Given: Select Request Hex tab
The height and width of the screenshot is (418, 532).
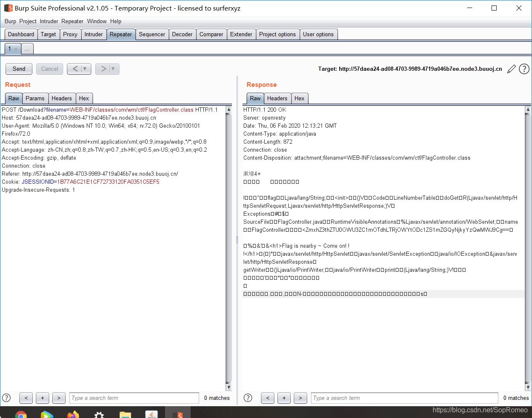Looking at the screenshot, I should pyautogui.click(x=84, y=98).
